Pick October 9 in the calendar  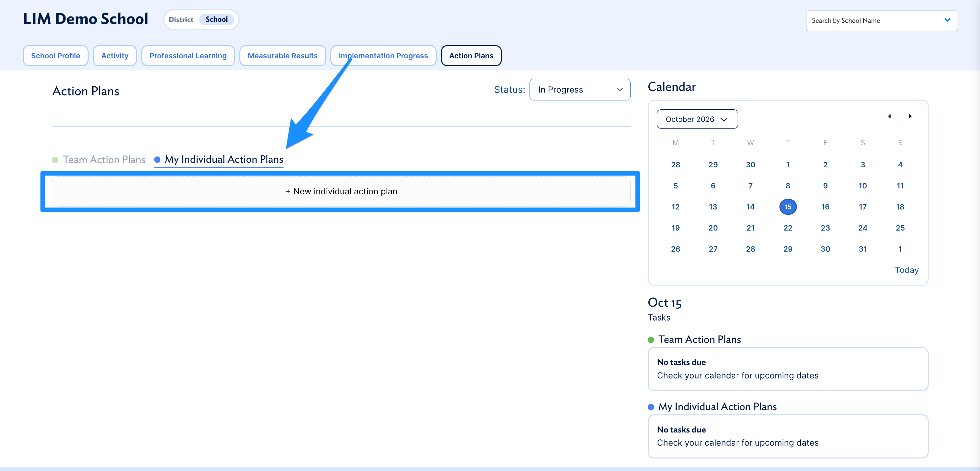[x=825, y=186]
